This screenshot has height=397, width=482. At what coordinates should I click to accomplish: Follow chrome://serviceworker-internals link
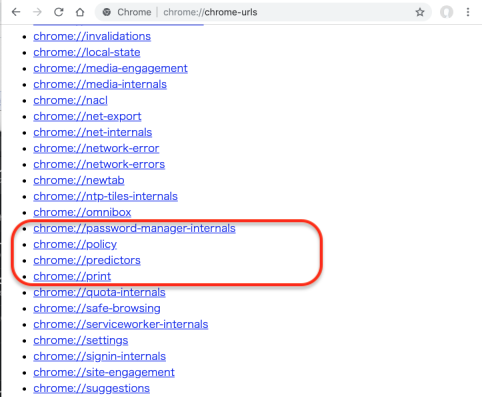[x=121, y=324]
